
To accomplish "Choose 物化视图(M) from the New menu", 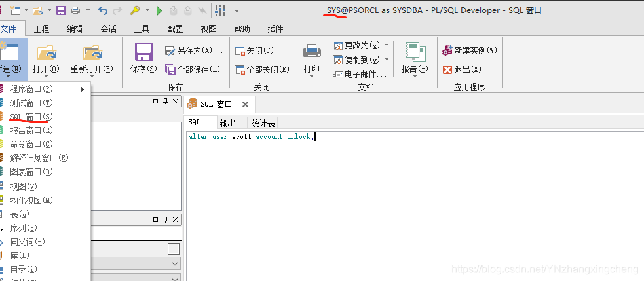I will pyautogui.click(x=45, y=200).
